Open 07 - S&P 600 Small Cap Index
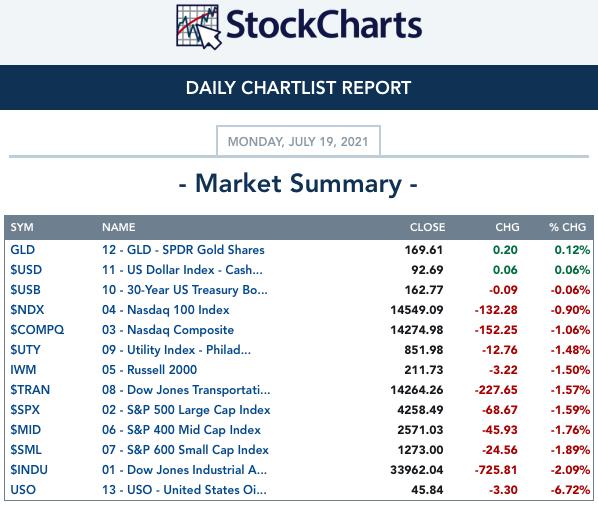The image size is (598, 506). pos(185,450)
